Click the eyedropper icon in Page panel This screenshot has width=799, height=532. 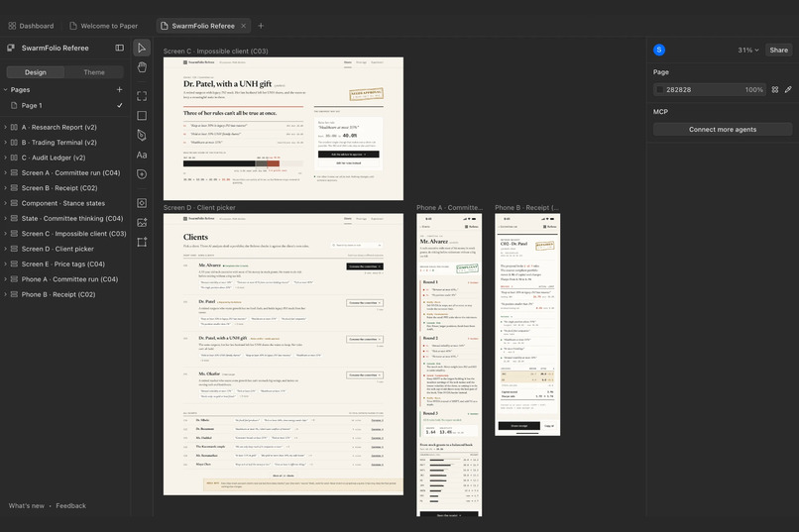788,89
